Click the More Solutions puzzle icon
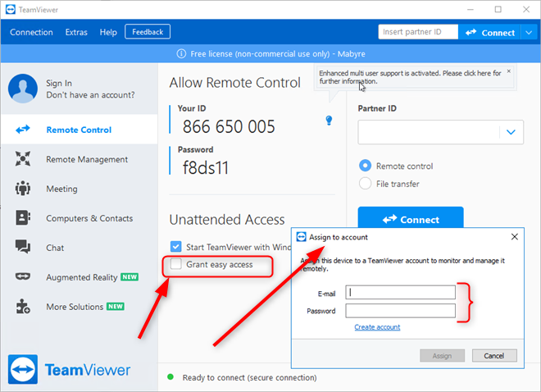 [x=23, y=307]
